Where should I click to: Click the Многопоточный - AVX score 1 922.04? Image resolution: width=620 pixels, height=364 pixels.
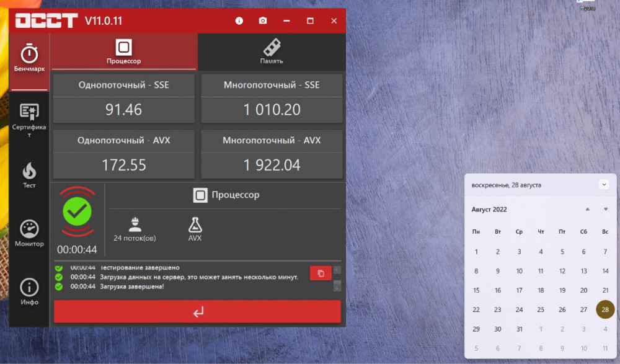272,165
